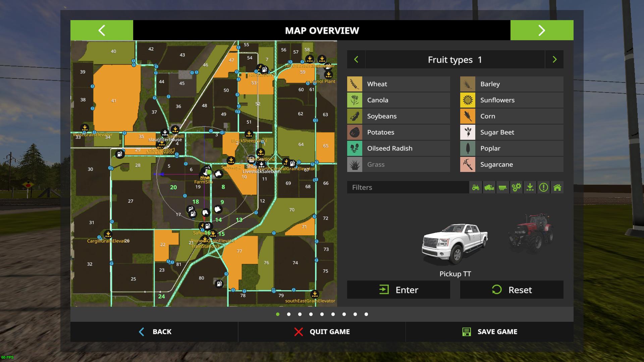This screenshot has width=644, height=362.
Task: Open next menu page with right header arrow
Action: (x=542, y=30)
